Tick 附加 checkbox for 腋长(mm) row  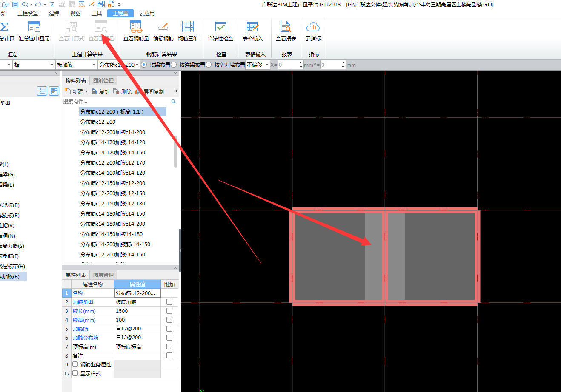[x=169, y=311]
